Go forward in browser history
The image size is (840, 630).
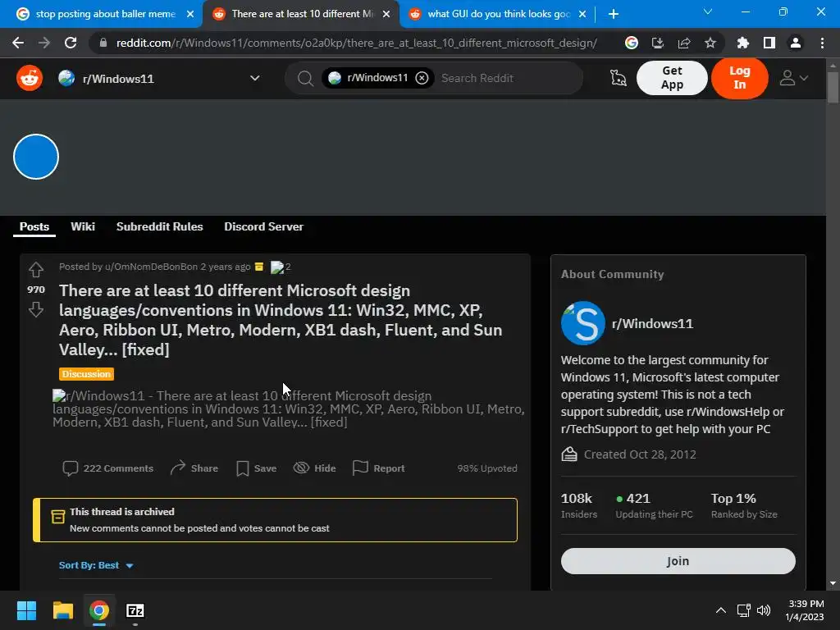(44, 43)
